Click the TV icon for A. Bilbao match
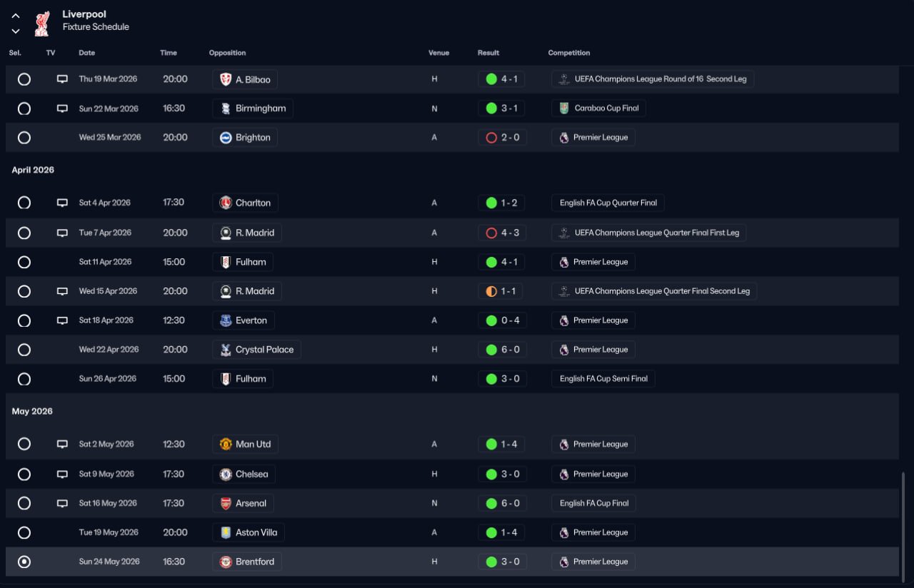Screen dimensions: 914x588 point(62,79)
